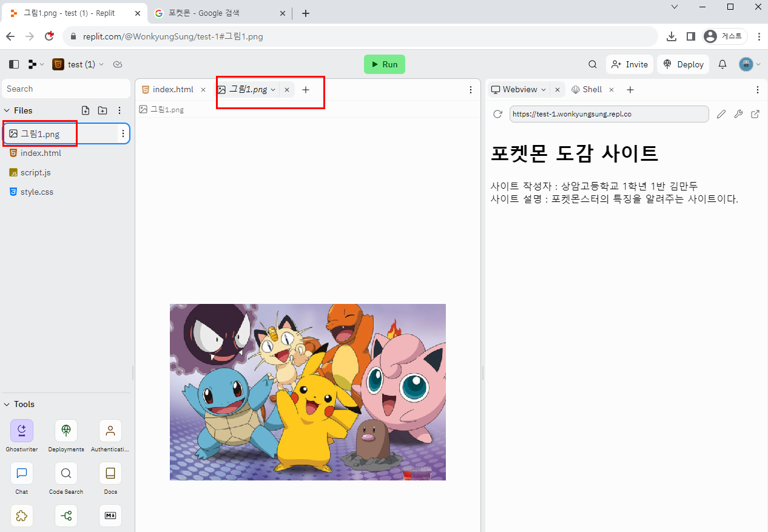The width and height of the screenshot is (768, 532).
Task: Add a new tab in Webview pane
Action: coord(630,90)
